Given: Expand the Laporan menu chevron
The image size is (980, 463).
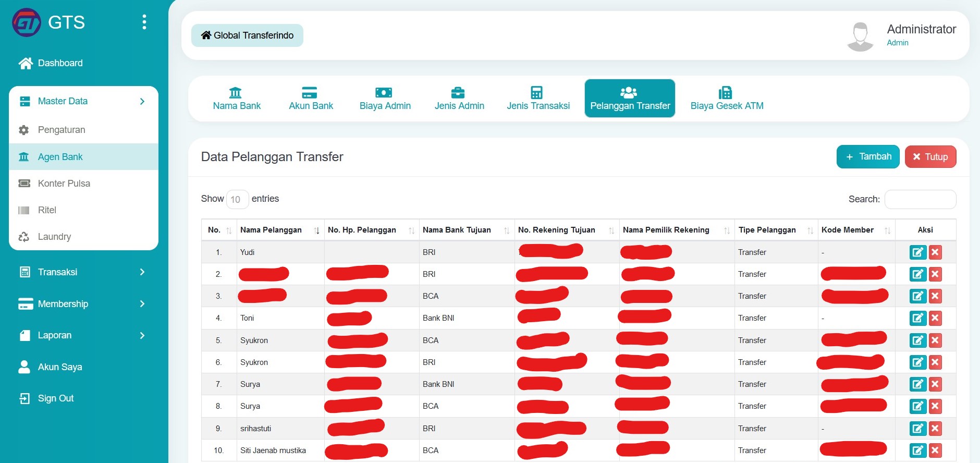Looking at the screenshot, I should 142,335.
